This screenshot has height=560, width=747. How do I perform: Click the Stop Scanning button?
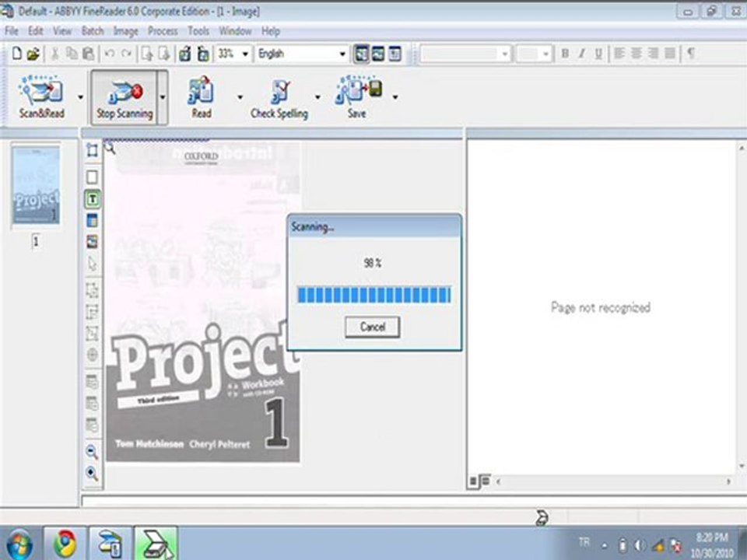coord(124,98)
